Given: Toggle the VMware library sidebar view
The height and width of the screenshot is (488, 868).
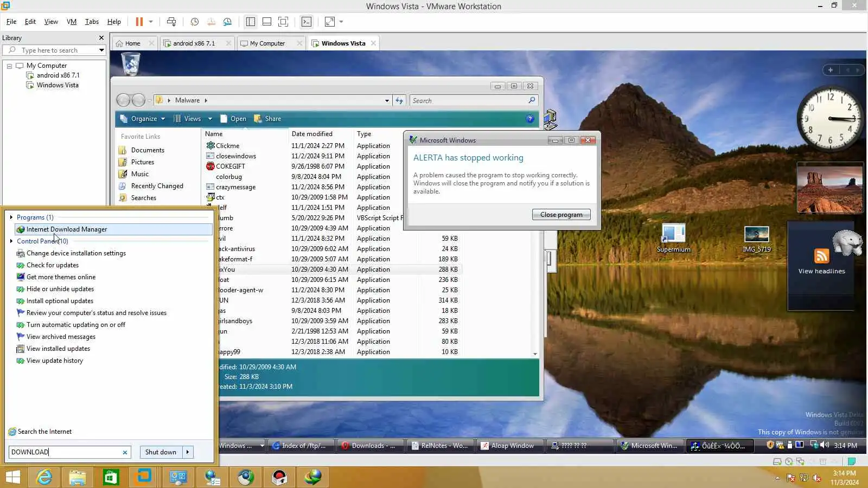Looking at the screenshot, I should (251, 22).
